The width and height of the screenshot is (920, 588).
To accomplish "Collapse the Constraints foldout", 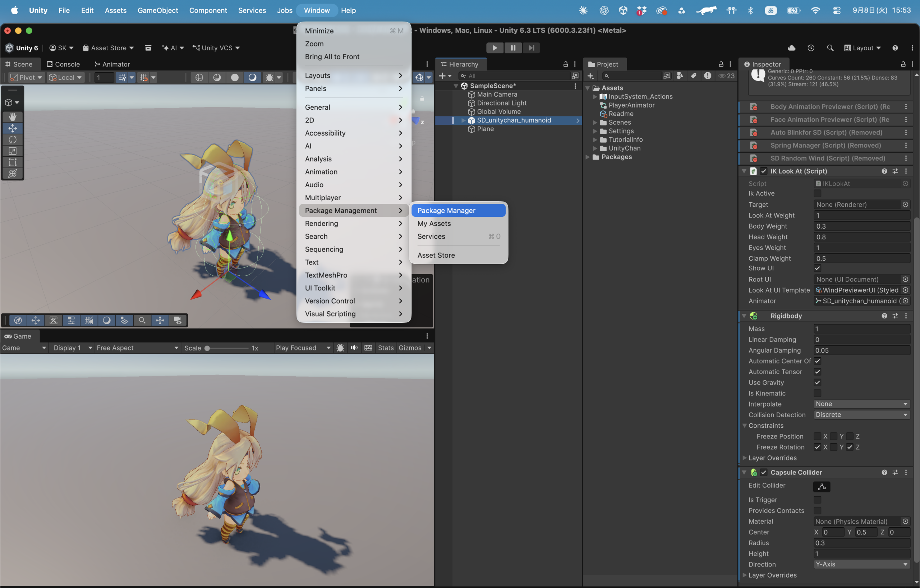I will [x=744, y=426].
